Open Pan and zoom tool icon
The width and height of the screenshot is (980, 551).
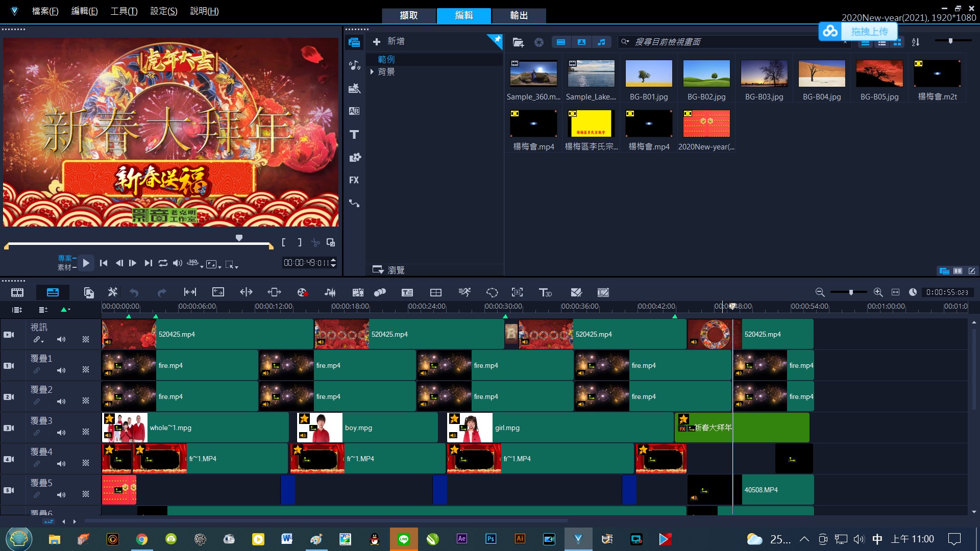tap(518, 292)
